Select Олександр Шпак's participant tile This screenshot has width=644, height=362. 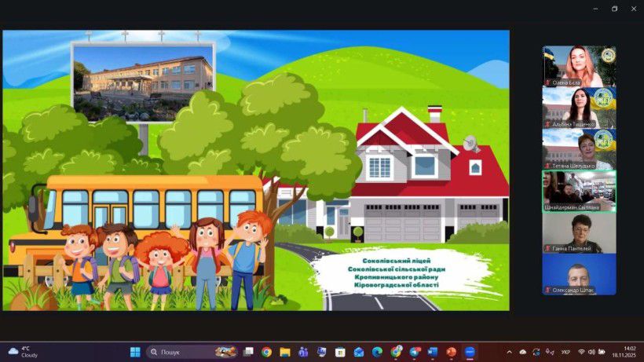coord(579,274)
